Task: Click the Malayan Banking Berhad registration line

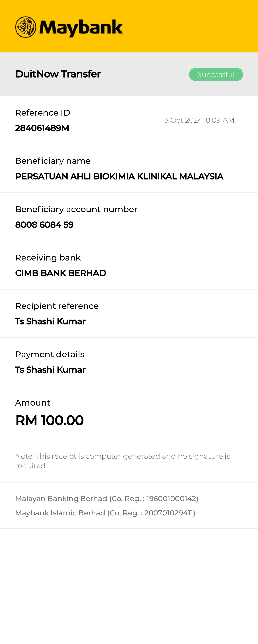Action: tap(107, 499)
